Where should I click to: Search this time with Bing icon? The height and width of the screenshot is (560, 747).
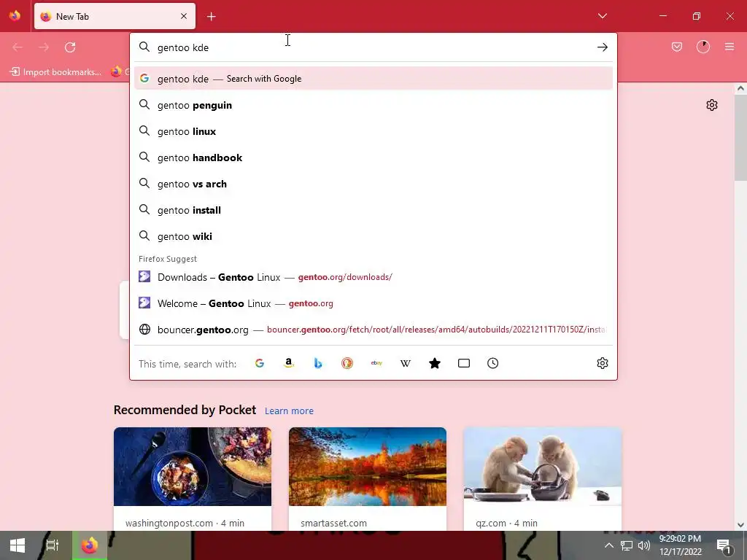point(318,363)
